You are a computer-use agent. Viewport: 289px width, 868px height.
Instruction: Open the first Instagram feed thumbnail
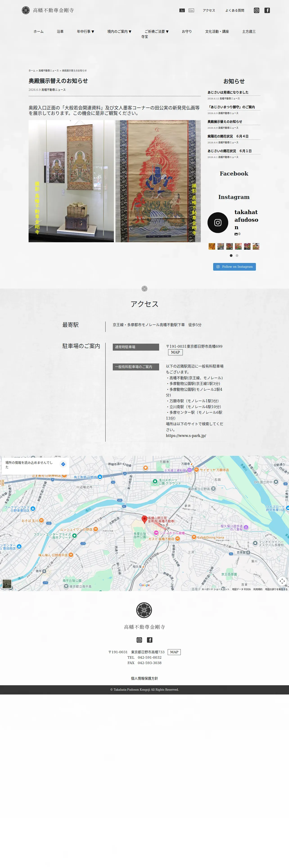(x=212, y=246)
